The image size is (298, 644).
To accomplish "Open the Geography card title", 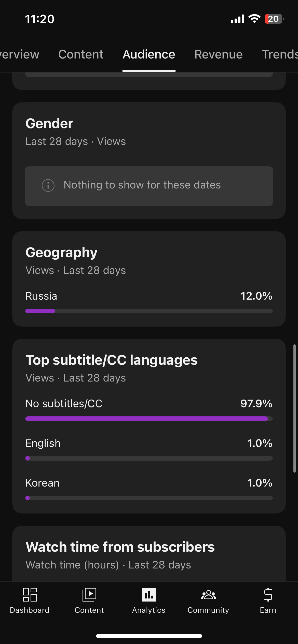I will [x=61, y=253].
